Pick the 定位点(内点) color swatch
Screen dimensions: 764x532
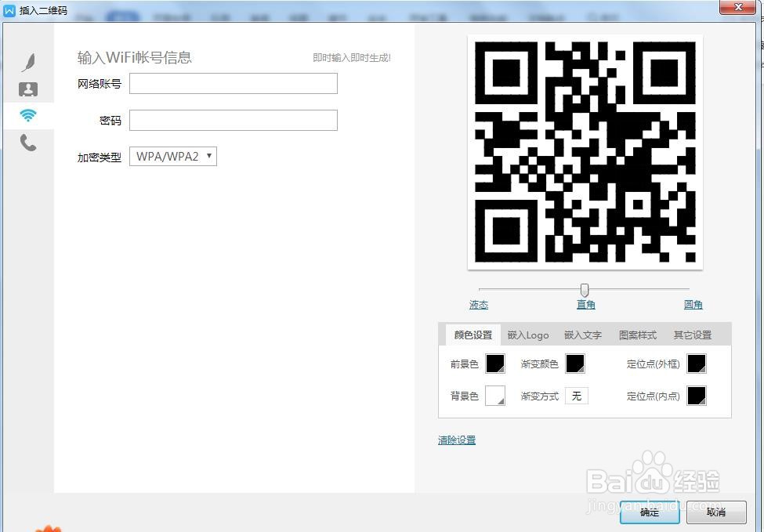point(697,396)
